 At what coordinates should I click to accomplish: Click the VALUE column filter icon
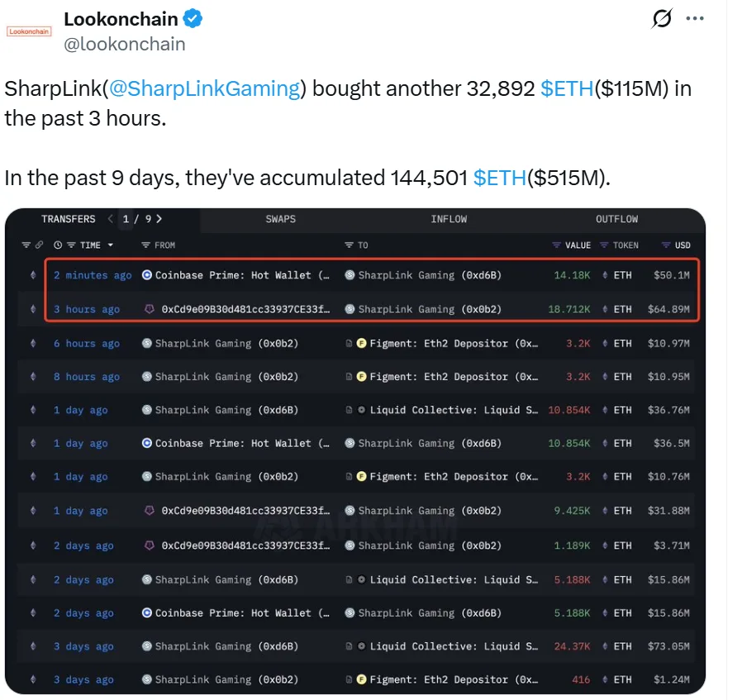[556, 245]
